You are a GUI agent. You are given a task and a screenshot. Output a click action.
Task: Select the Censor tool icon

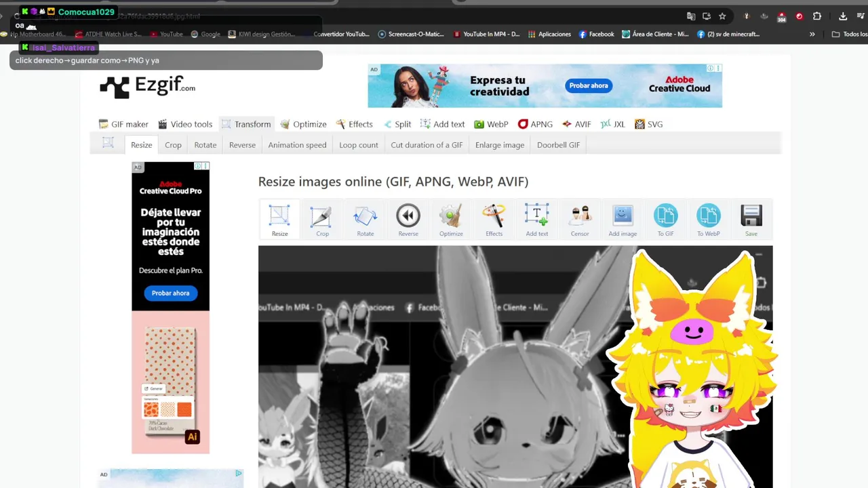coord(580,220)
